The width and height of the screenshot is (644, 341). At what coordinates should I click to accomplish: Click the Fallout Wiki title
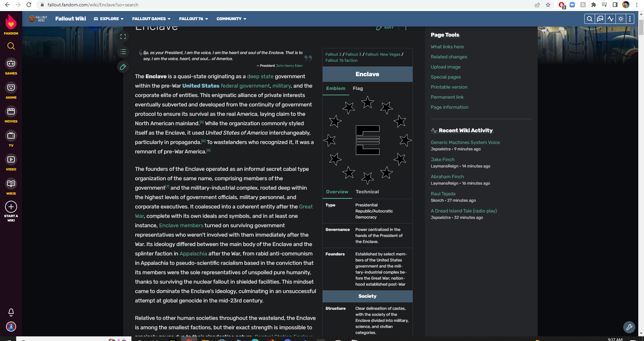(x=70, y=19)
